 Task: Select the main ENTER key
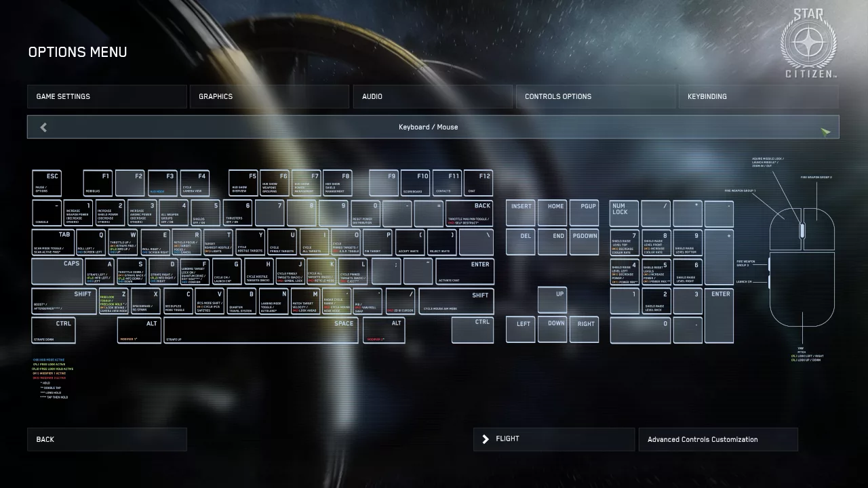465,271
